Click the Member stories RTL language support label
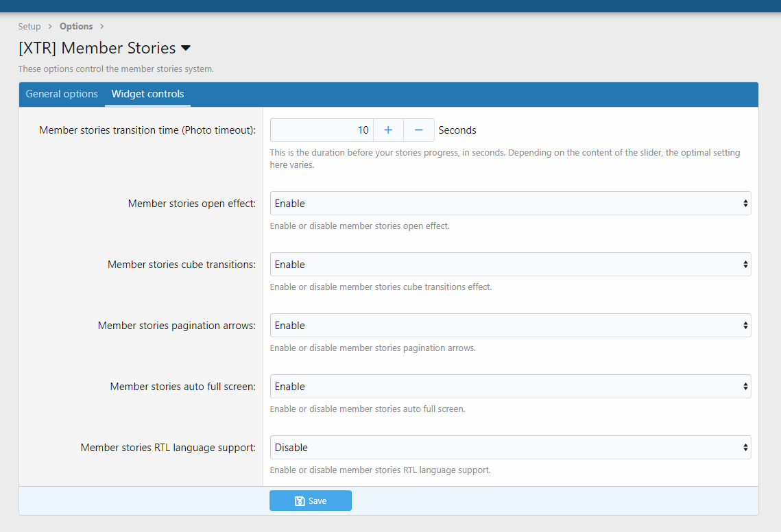781x532 pixels. tap(168, 448)
